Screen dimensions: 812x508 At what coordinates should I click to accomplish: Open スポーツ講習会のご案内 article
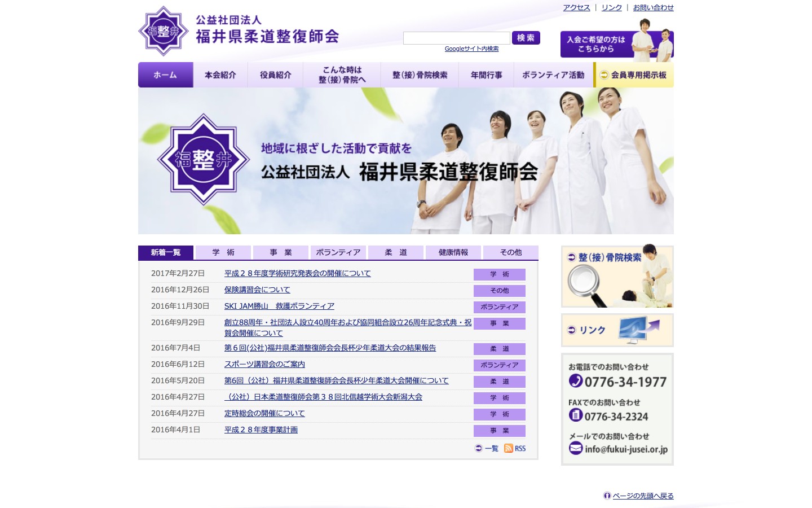[264, 364]
